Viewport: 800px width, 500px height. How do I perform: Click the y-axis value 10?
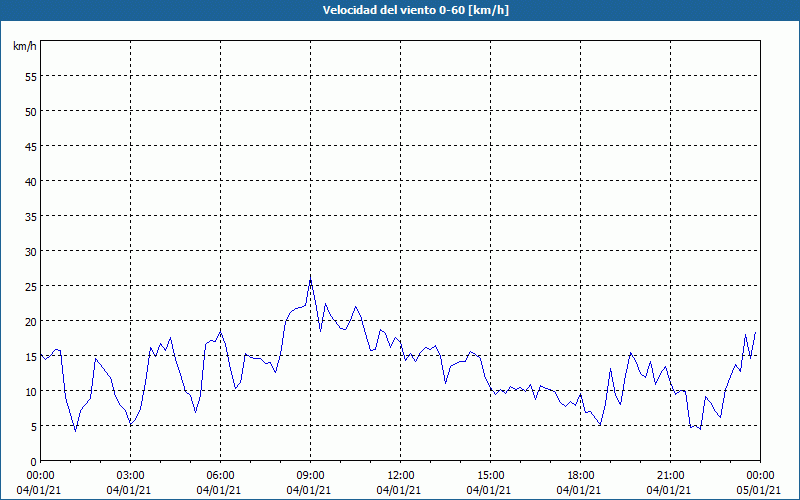click(31, 391)
